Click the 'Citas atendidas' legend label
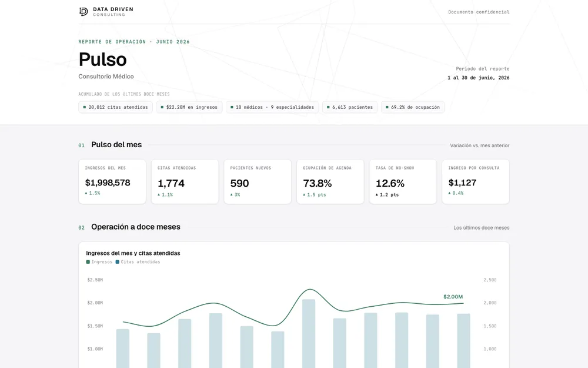Viewport: 588px width, 368px height. pyautogui.click(x=141, y=262)
